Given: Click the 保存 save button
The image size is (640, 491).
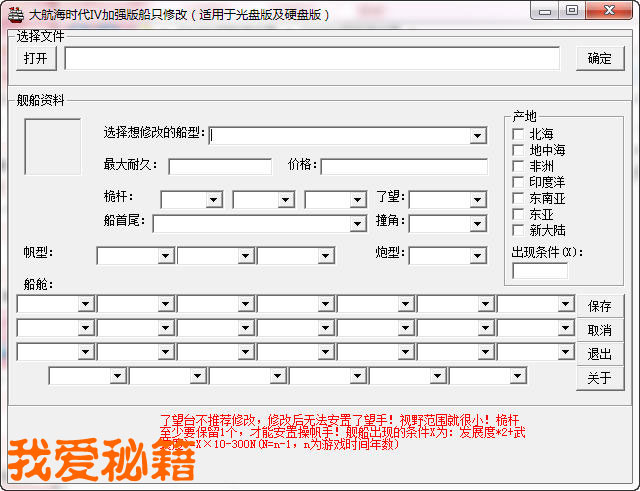Looking at the screenshot, I should pyautogui.click(x=599, y=306).
